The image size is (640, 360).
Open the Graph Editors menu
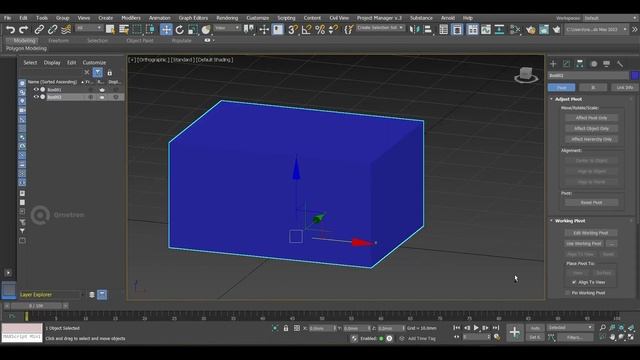click(x=193, y=18)
